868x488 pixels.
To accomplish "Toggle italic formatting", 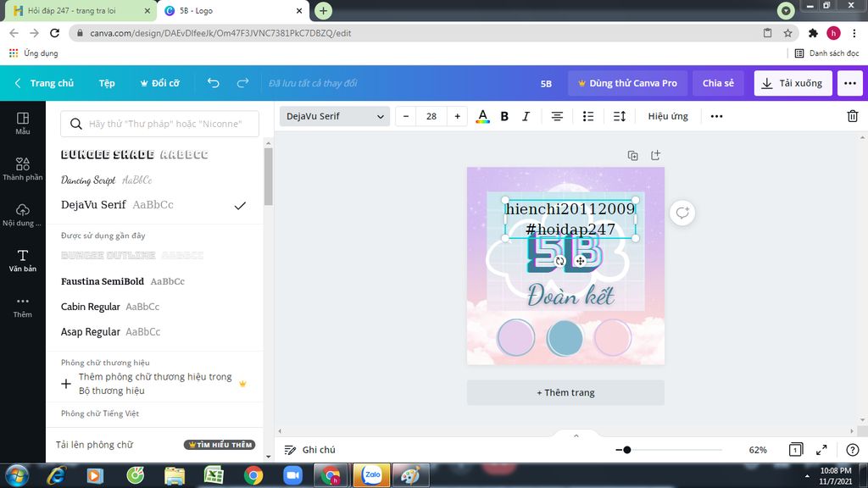I will tap(526, 116).
